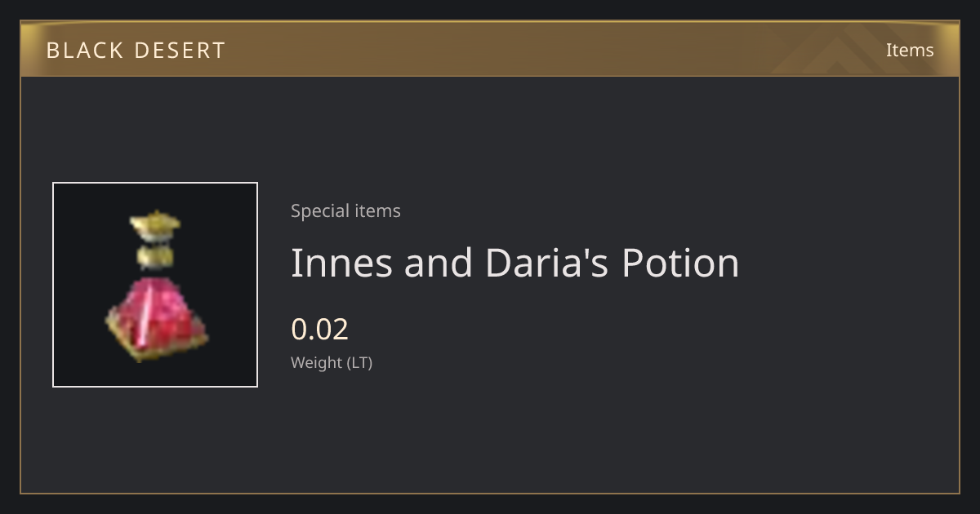Click the gold stopper cap on the potion
Image resolution: width=980 pixels, height=514 pixels.
[x=154, y=223]
